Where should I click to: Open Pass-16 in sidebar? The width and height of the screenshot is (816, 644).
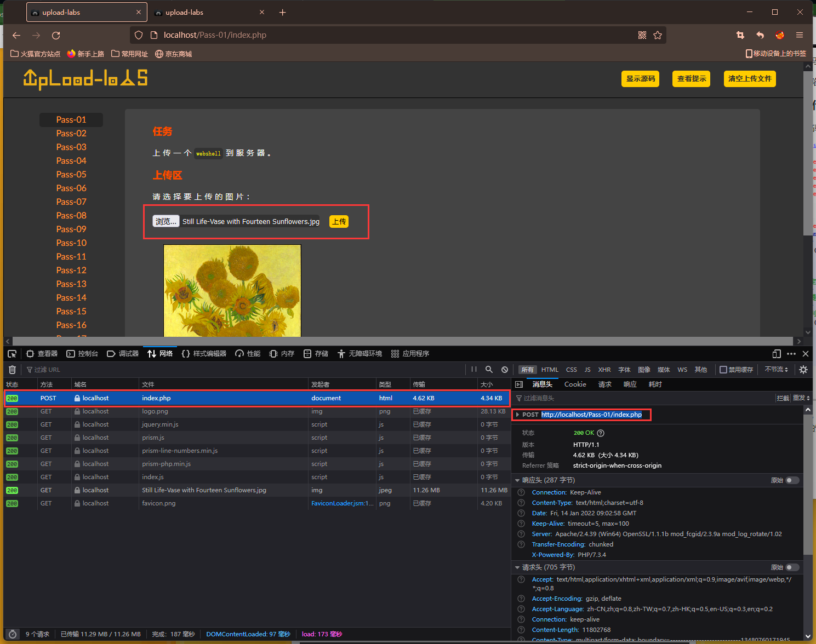click(x=71, y=325)
